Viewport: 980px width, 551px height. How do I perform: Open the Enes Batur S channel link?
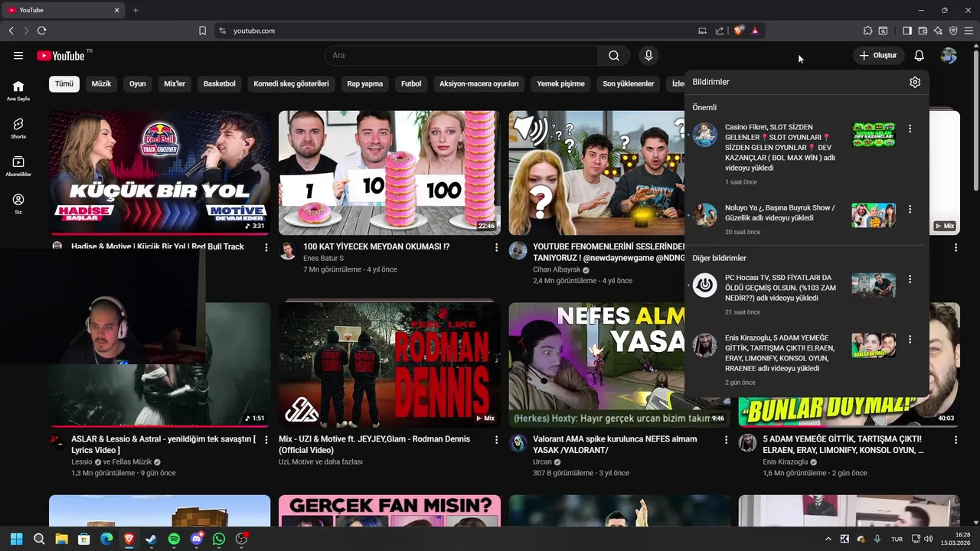[323, 259]
